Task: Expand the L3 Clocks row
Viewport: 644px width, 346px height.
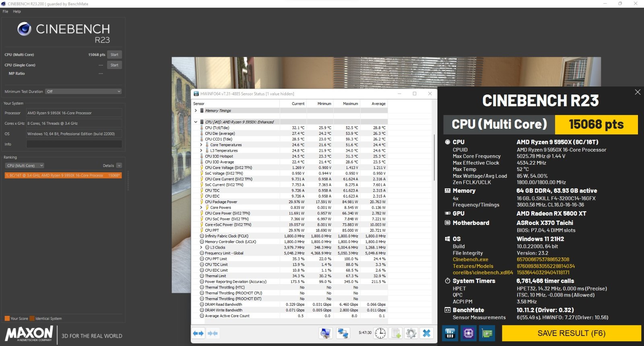Action: (x=201, y=247)
